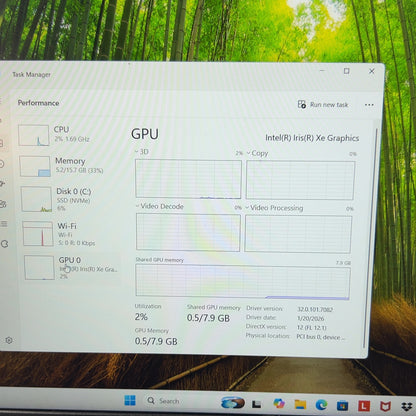Click the Shared GPU memory graph
This screenshot has height=416, width=416.
243,282
